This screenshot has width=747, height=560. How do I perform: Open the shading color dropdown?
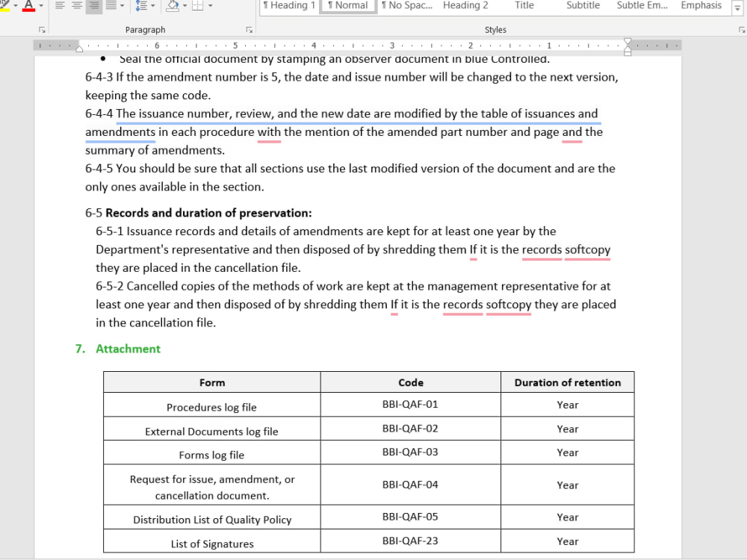pyautogui.click(x=185, y=6)
